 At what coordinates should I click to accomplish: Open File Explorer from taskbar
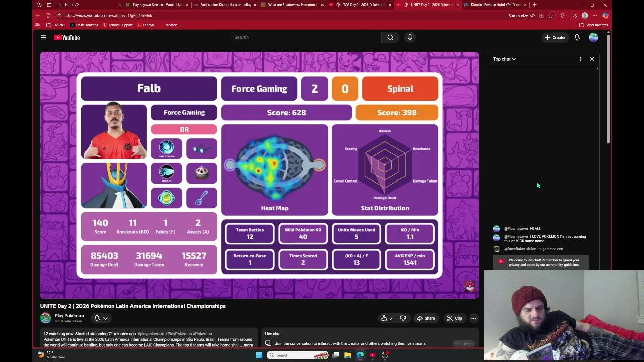coord(348,355)
